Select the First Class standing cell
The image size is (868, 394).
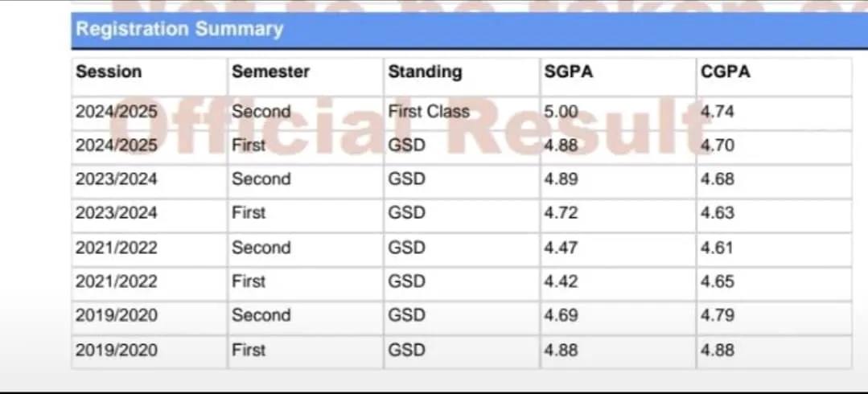coord(428,112)
